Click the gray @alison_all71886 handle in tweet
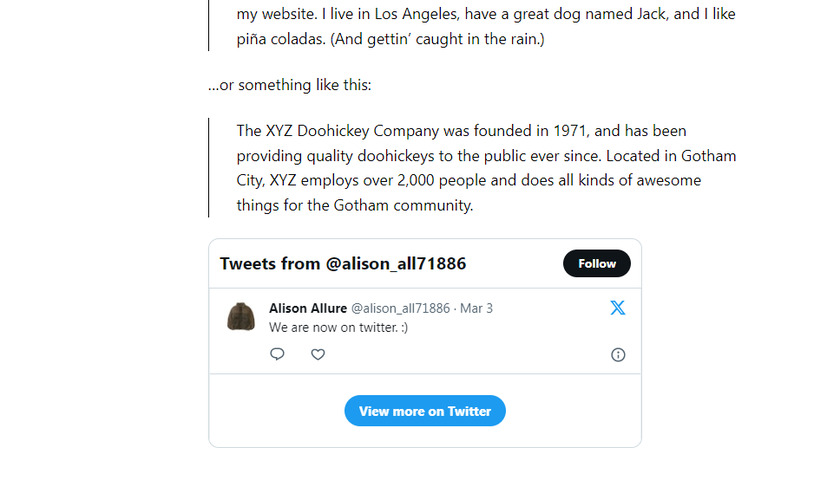This screenshot has width=840, height=493. pos(400,309)
